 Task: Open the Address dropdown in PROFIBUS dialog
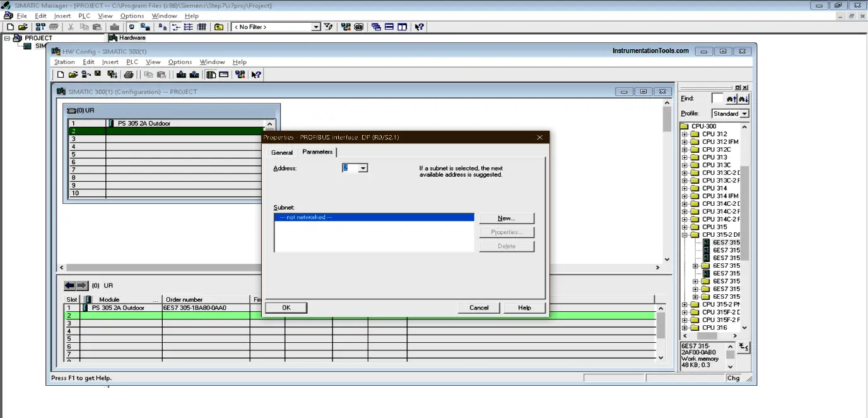tap(363, 168)
